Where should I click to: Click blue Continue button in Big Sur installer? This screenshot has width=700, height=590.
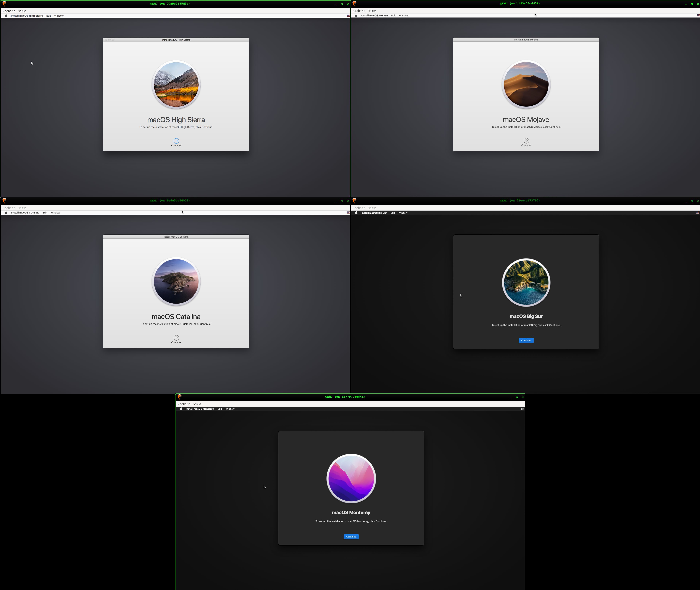[x=526, y=340]
